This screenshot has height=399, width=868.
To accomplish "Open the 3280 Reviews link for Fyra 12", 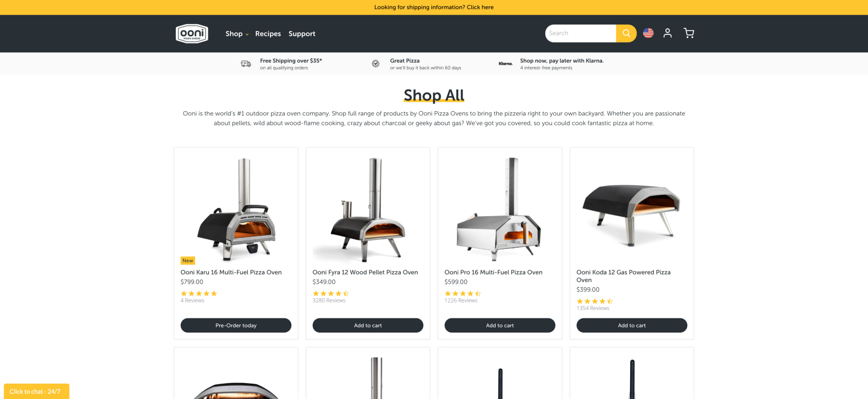I will tap(329, 300).
